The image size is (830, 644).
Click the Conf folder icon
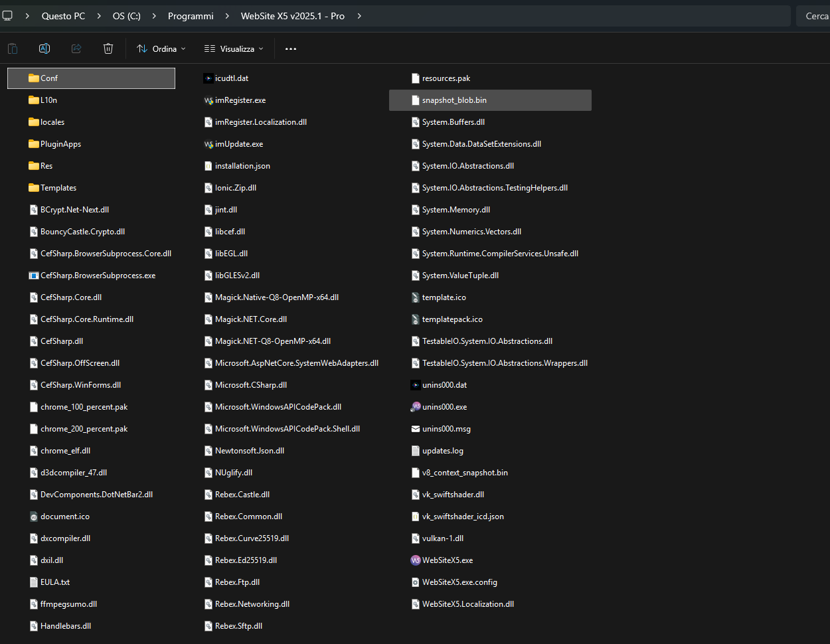tap(34, 78)
